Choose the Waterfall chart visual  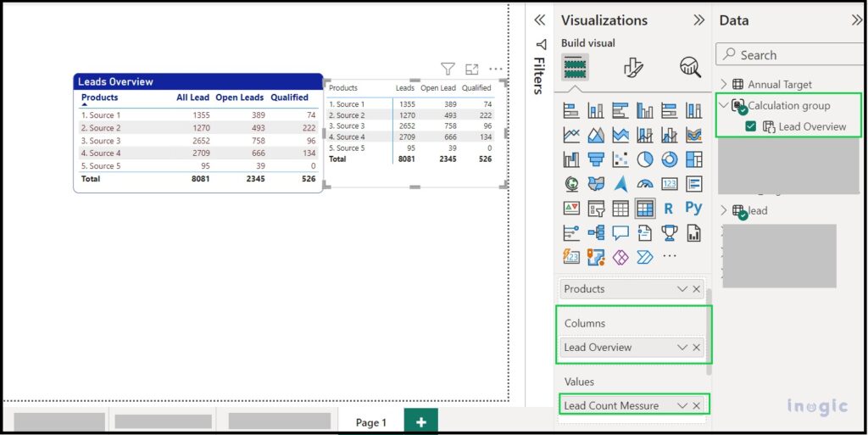[x=571, y=159]
